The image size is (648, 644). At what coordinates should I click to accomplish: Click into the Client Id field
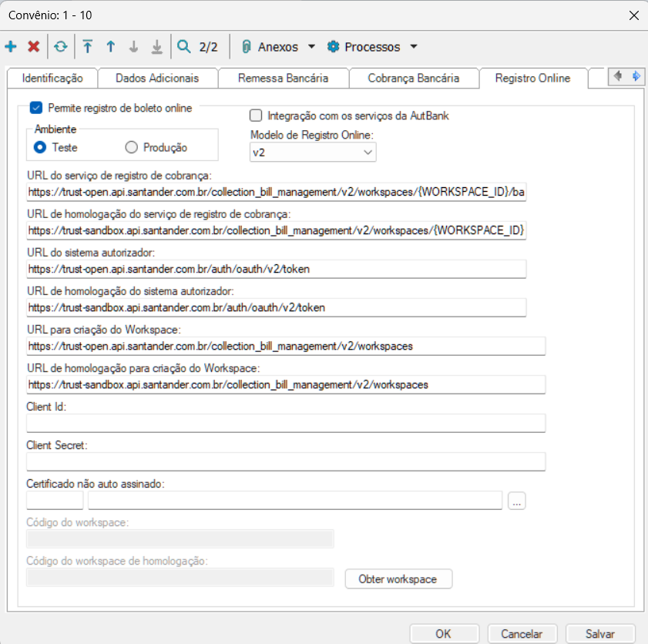tap(286, 423)
